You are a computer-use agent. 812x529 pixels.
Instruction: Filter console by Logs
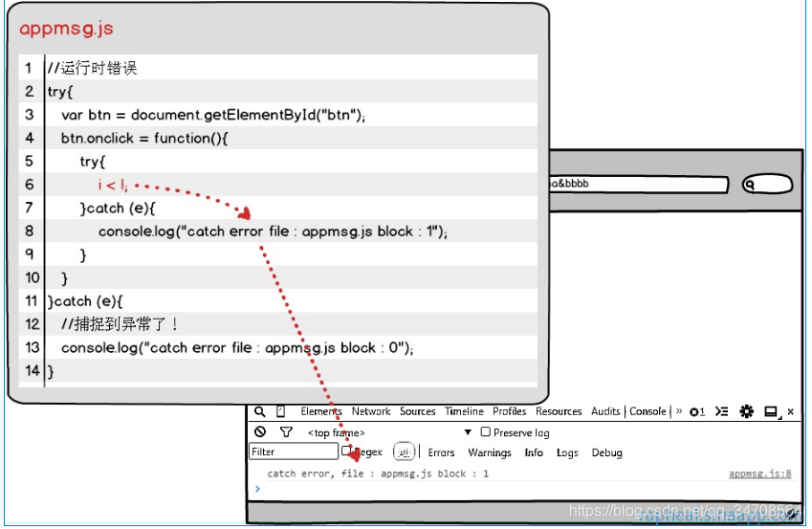(567, 453)
